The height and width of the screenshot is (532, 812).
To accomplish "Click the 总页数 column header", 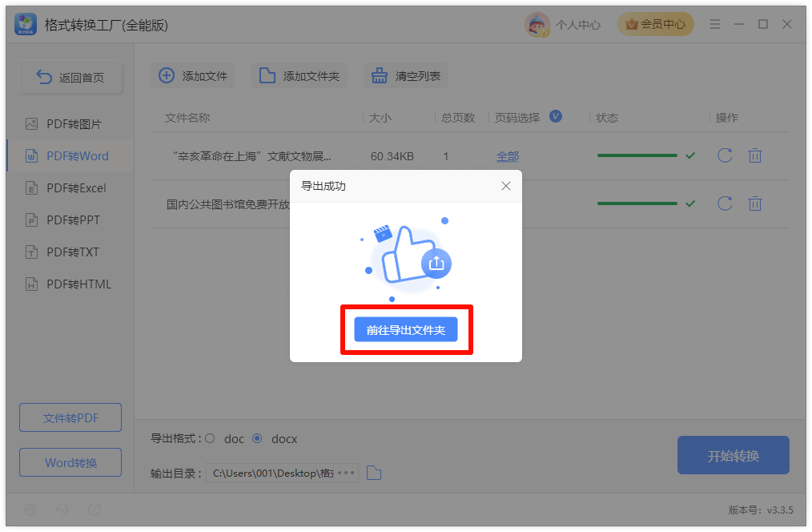I will 458,118.
